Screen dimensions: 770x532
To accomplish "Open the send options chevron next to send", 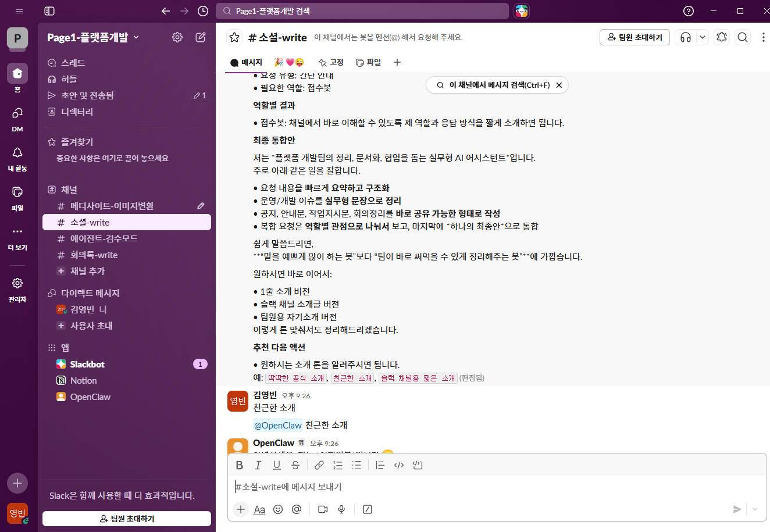I will click(x=755, y=509).
